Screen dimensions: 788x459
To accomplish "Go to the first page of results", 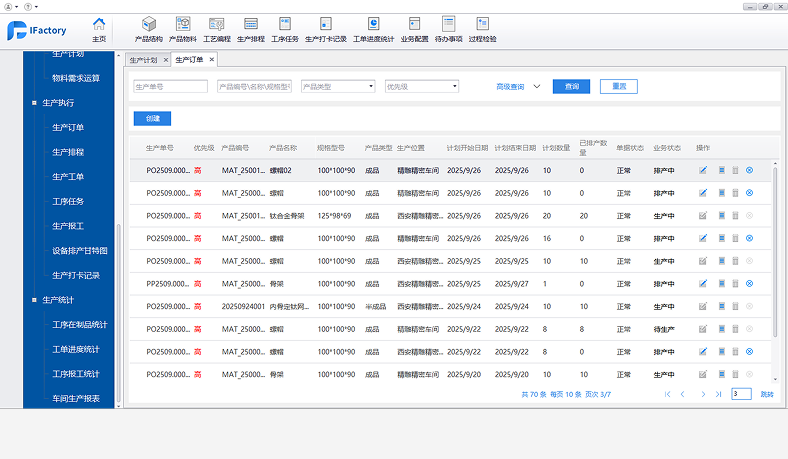I will point(667,394).
